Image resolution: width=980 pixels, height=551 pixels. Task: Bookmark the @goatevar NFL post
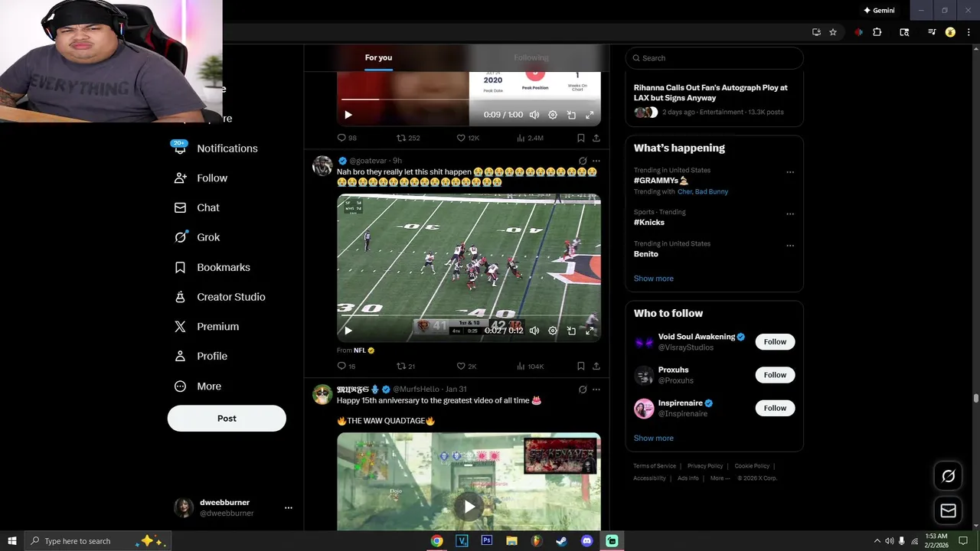point(580,366)
